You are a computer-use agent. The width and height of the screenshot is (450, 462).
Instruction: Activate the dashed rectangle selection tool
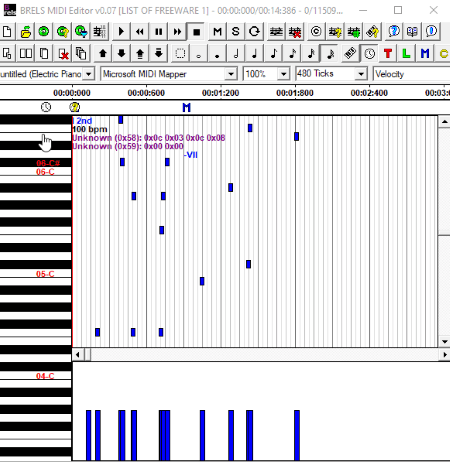(180, 53)
